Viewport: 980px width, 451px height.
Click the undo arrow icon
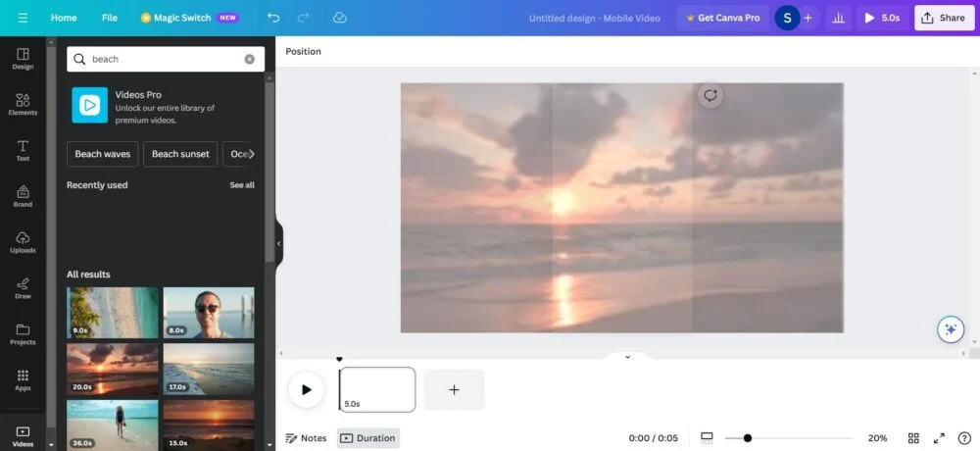click(x=273, y=18)
